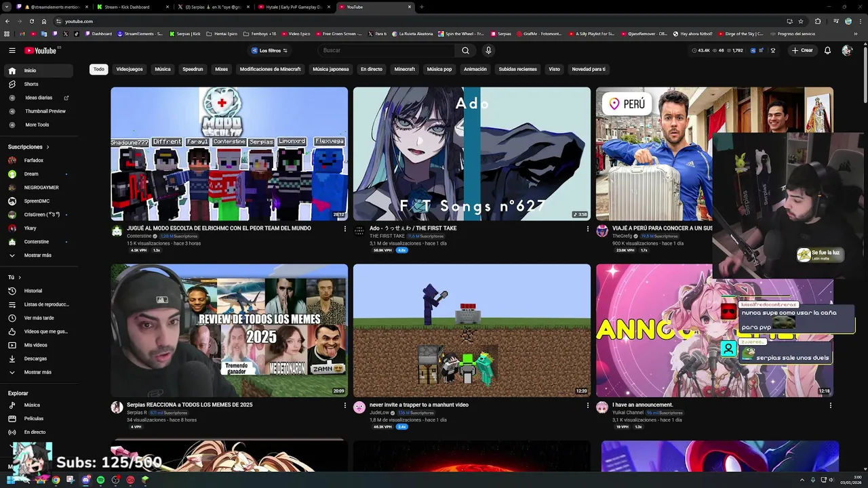This screenshot has height=488, width=868.
Task: Open options menu for manhunt video
Action: click(587, 405)
